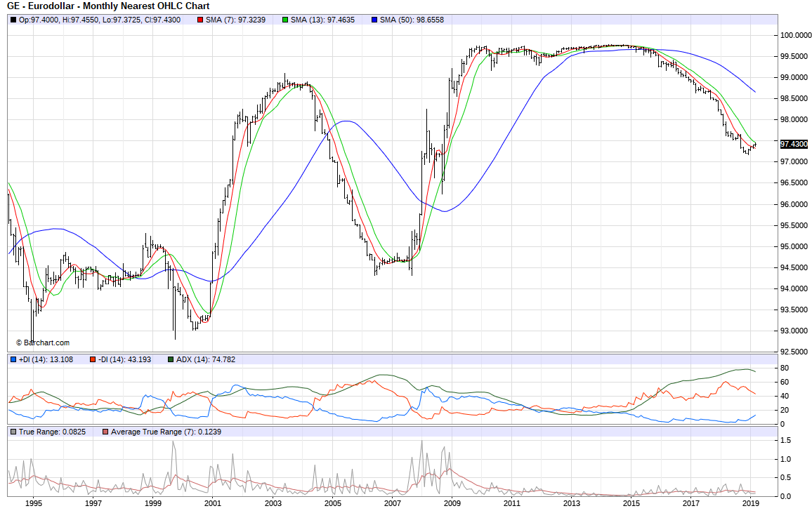The width and height of the screenshot is (812, 525).
Task: Select the 2009 label on time axis
Action: click(x=452, y=503)
